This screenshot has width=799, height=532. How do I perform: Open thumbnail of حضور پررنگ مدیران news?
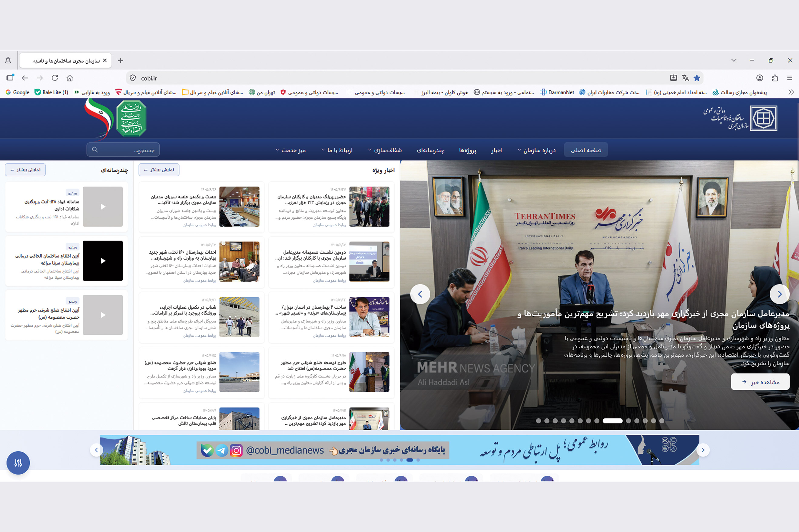coord(369,207)
